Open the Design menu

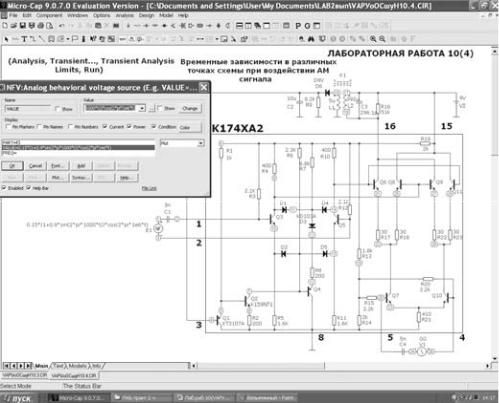[x=146, y=15]
